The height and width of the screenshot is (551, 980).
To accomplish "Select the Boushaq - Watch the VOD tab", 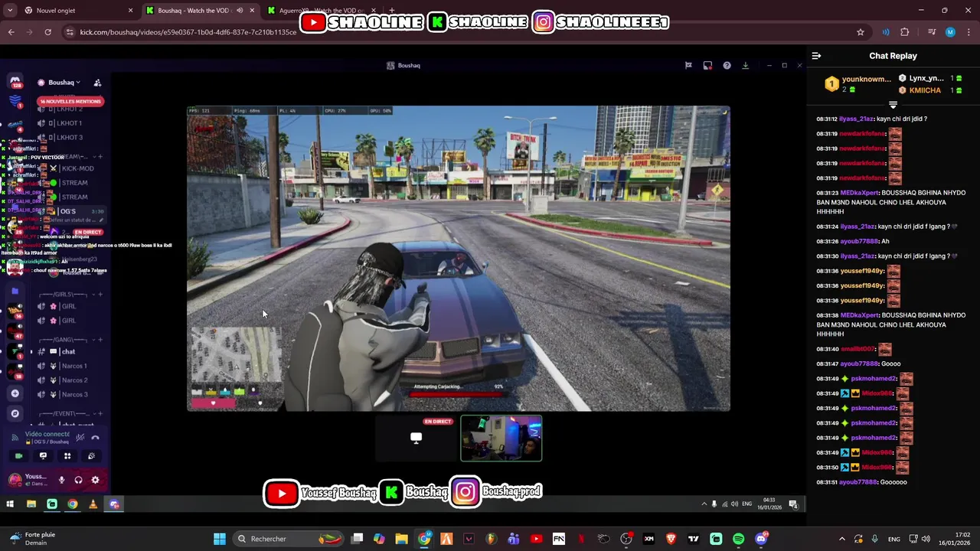I will pos(201,11).
